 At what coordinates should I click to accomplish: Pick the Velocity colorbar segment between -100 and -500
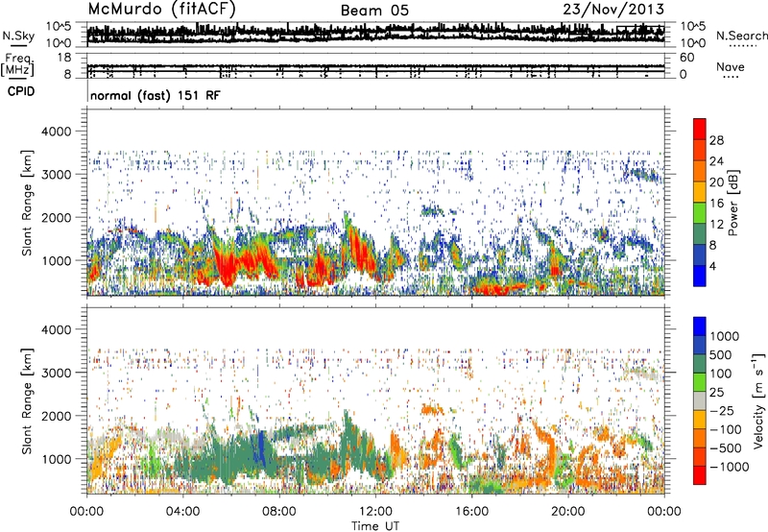pyautogui.click(x=700, y=439)
